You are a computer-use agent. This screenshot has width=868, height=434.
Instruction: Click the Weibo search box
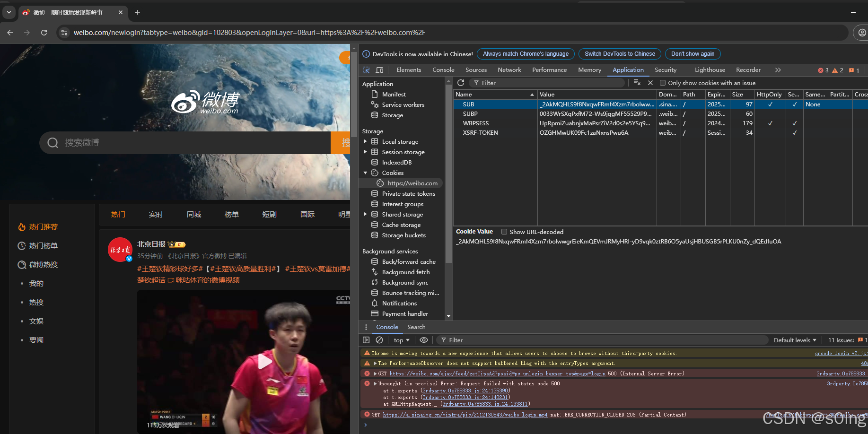185,143
